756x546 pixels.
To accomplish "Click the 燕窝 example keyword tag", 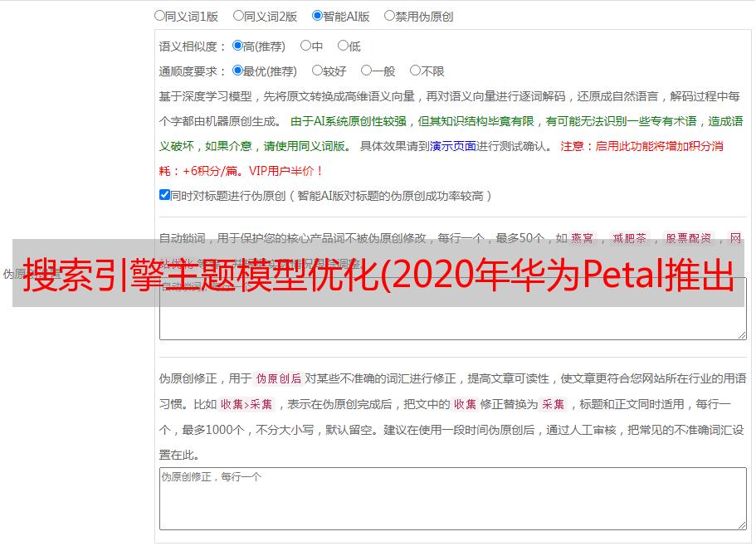I will [582, 238].
